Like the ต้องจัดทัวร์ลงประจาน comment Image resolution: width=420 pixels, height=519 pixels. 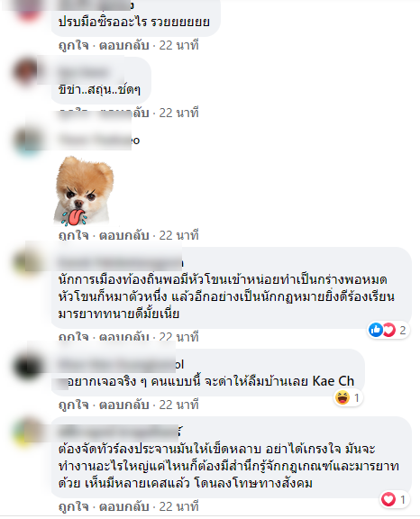click(74, 506)
